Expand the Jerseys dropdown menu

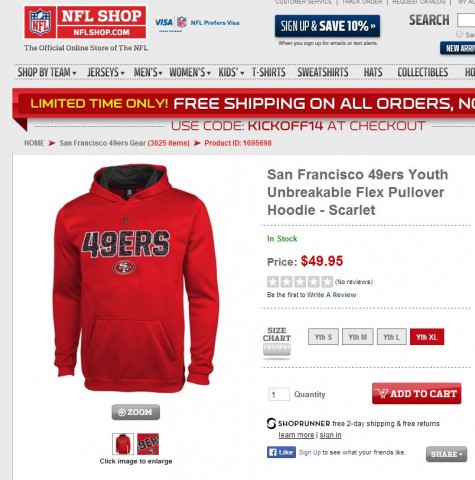tap(106, 72)
